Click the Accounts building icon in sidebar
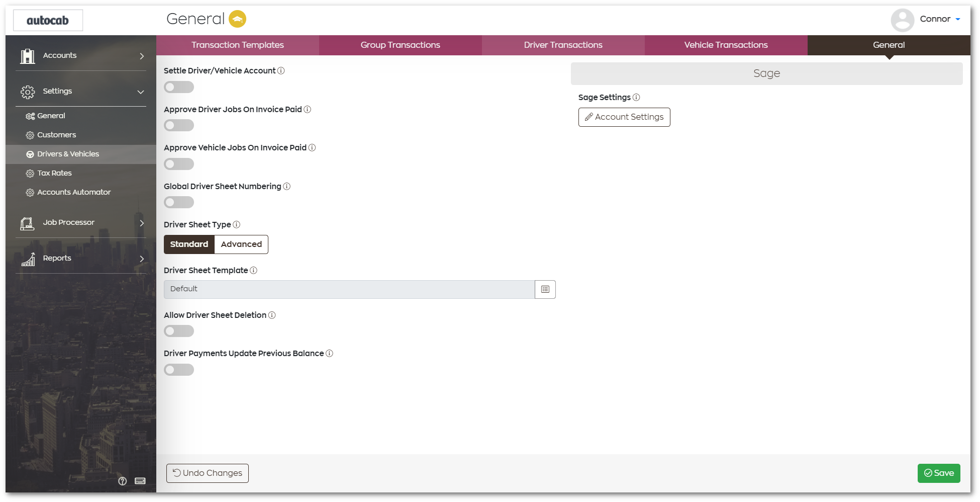The height and width of the screenshot is (502, 980). (28, 56)
